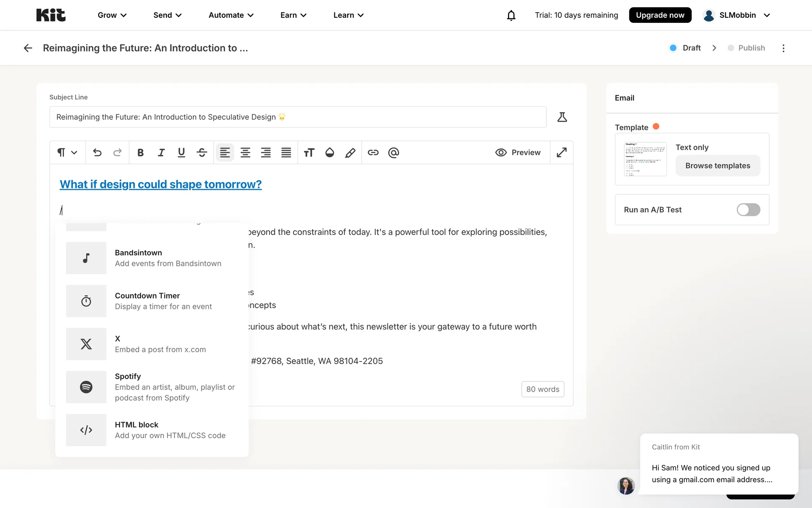Click the highlighter pen icon
Viewport: 812px width, 508px height.
point(350,152)
